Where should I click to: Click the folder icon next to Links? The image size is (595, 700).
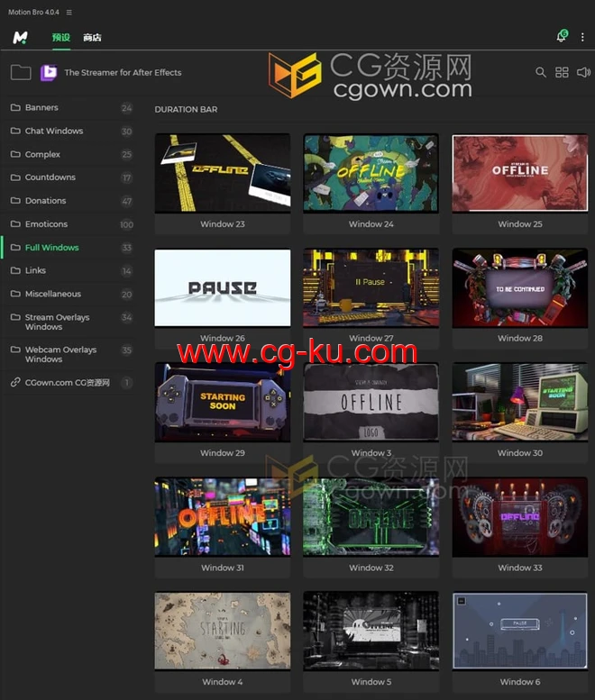[x=15, y=270]
